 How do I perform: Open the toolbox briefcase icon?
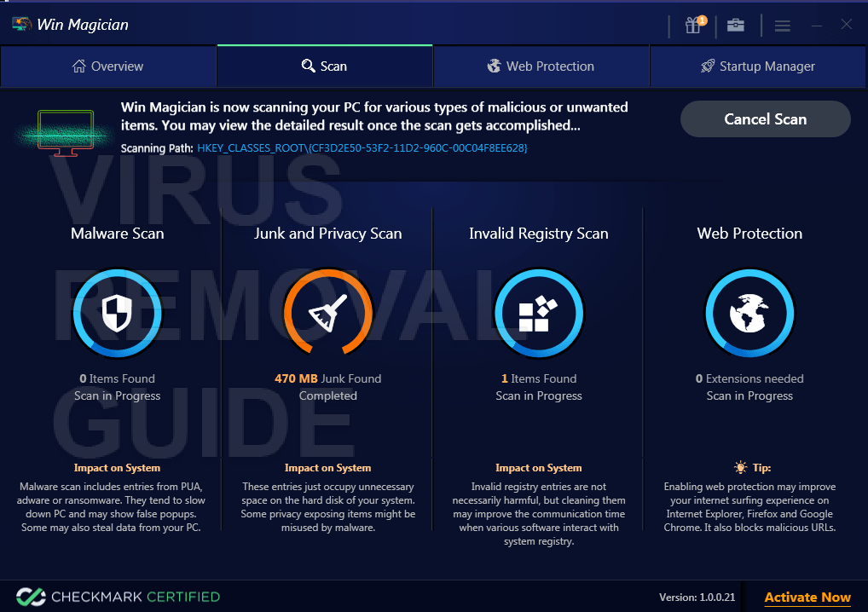735,25
